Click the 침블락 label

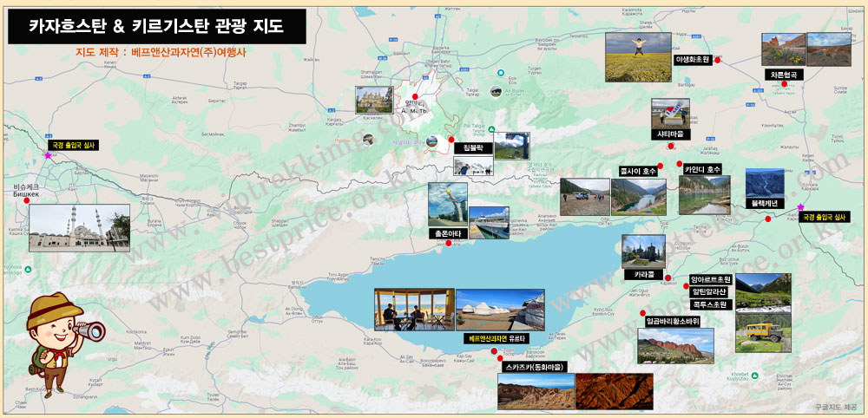tap(473, 148)
